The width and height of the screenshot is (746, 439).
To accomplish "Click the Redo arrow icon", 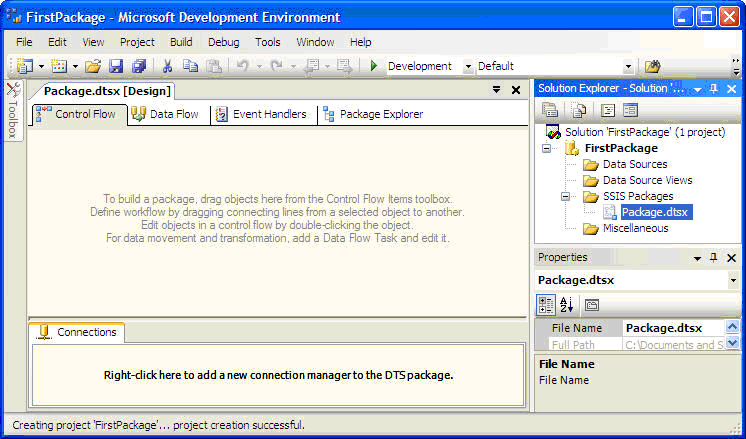I will tap(276, 66).
